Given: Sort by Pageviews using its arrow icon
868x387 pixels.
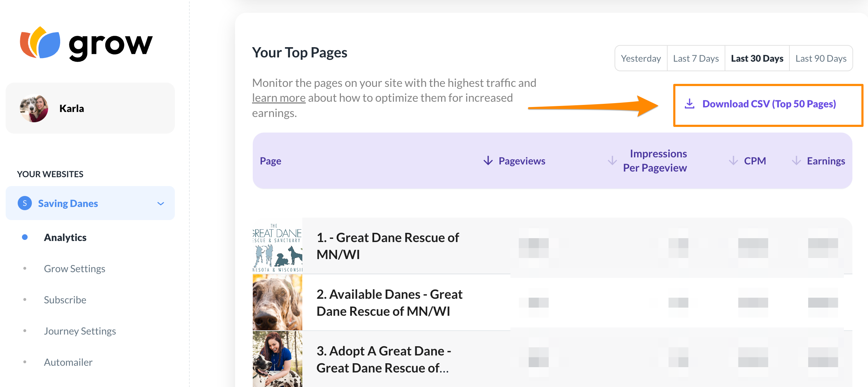Looking at the screenshot, I should 488,161.
